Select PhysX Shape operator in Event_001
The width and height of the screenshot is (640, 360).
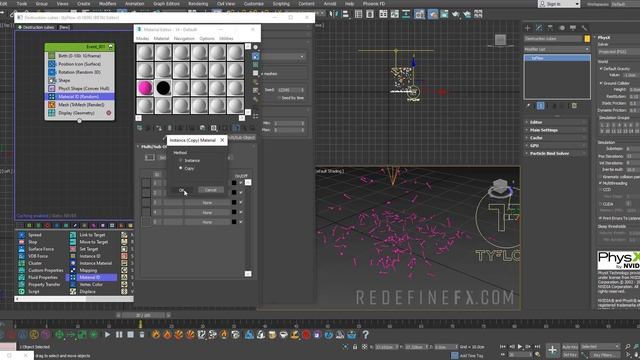tap(80, 89)
